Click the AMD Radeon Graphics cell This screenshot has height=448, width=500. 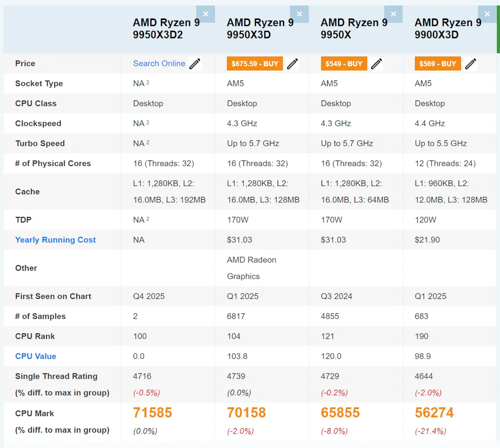(251, 268)
